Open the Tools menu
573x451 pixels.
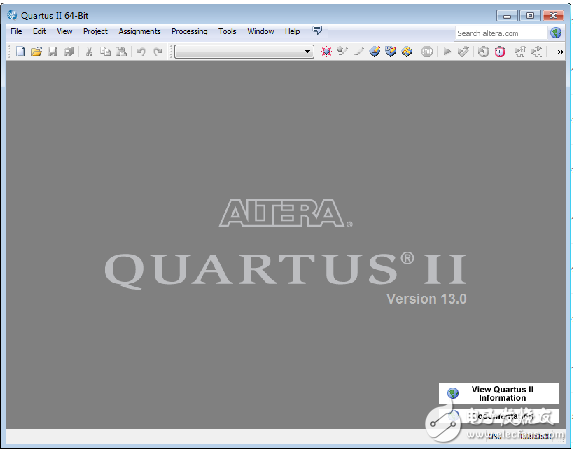pos(227,31)
